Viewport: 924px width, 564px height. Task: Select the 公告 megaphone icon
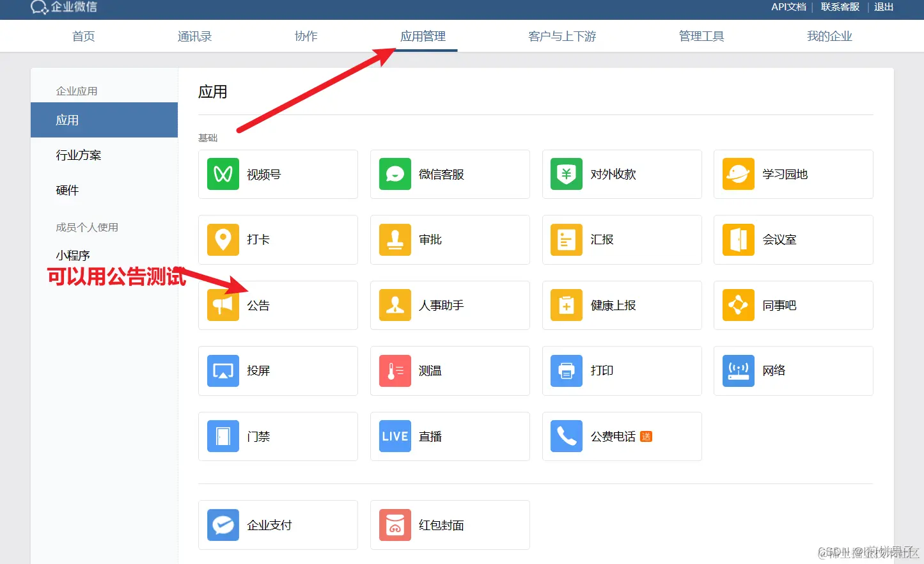point(223,305)
